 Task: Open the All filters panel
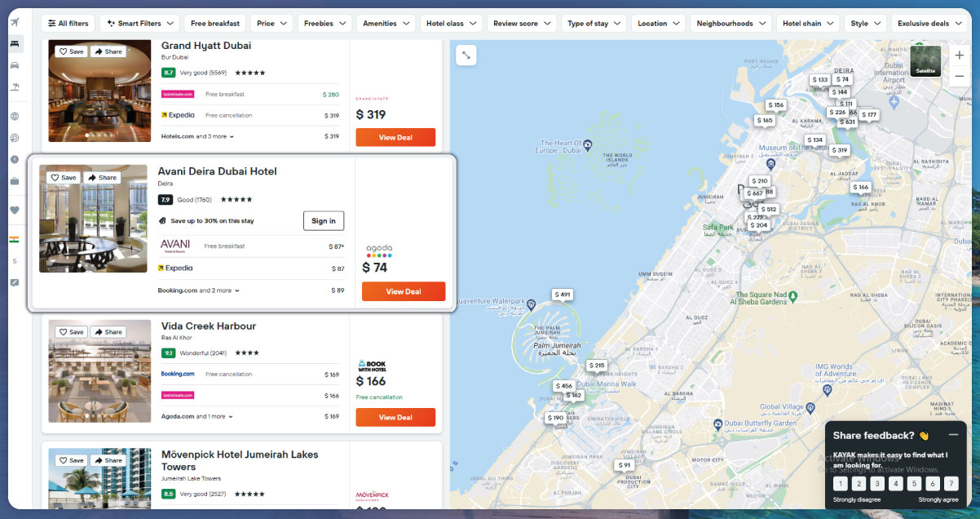tap(68, 24)
